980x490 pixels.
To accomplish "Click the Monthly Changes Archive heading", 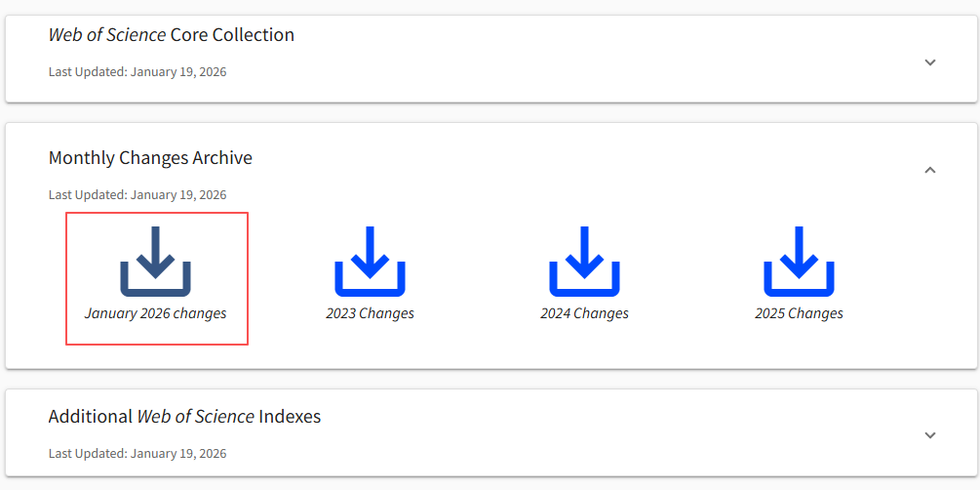I will [150, 158].
